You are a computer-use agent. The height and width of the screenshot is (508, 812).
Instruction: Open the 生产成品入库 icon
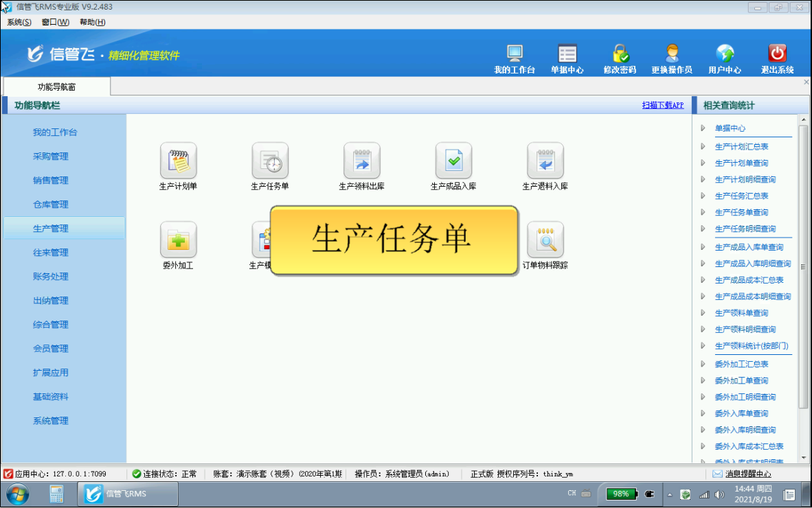(x=453, y=161)
